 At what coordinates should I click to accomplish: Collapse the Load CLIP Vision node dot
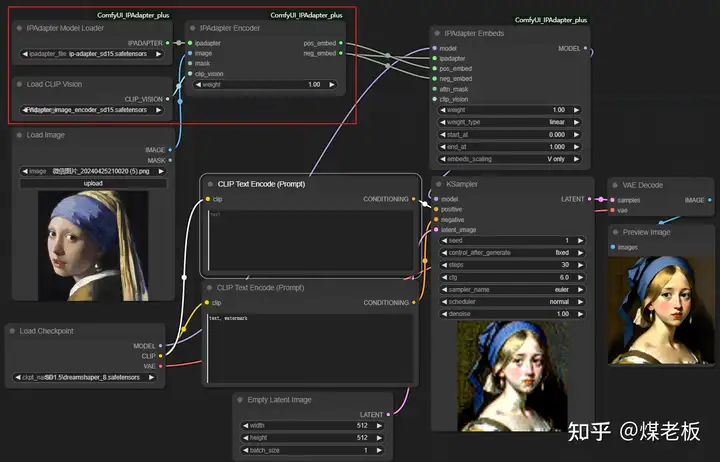coord(19,84)
